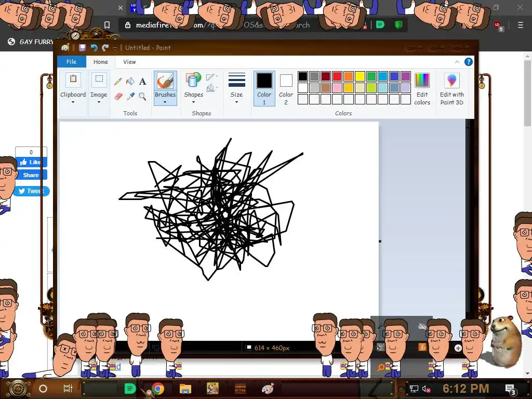Click the 6:12 PM taskbar clock
The width and height of the screenshot is (532, 399).
point(465,389)
